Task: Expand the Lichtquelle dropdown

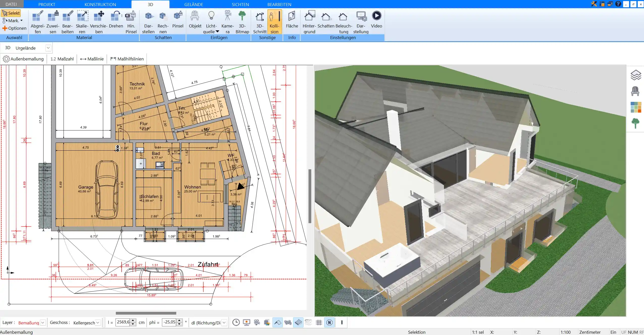Action: 217,32
